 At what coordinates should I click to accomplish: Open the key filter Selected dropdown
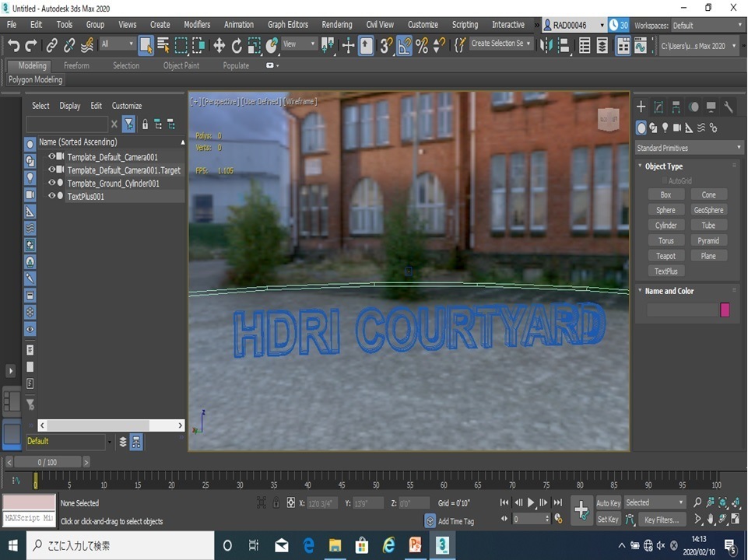pos(654,502)
